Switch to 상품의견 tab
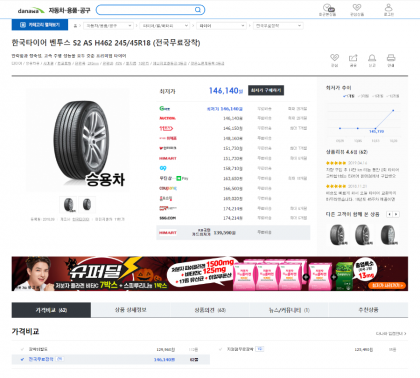This screenshot has width=420, height=378. (210, 310)
